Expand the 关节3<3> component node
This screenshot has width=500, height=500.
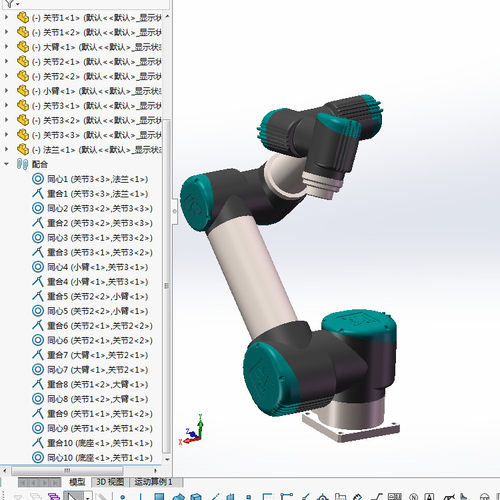pyautogui.click(x=6, y=135)
